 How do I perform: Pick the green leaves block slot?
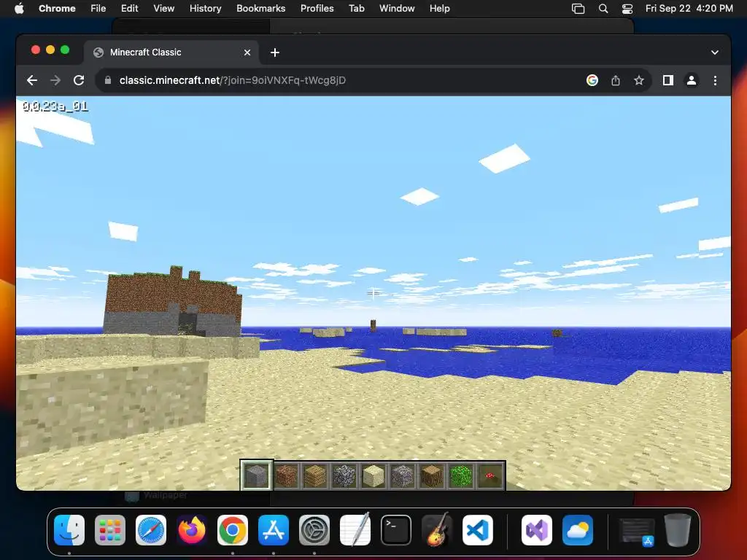tap(461, 475)
